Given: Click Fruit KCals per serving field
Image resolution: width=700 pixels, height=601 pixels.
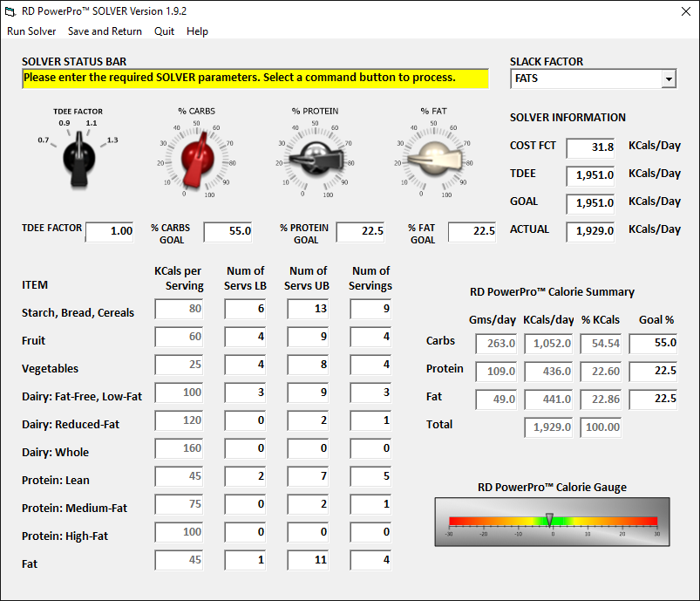Looking at the screenshot, I should pyautogui.click(x=179, y=337).
